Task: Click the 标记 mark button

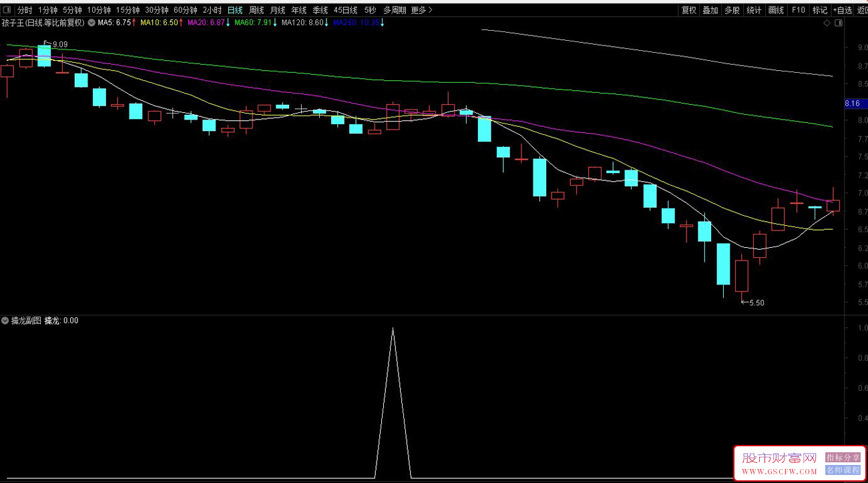Action: coord(820,10)
